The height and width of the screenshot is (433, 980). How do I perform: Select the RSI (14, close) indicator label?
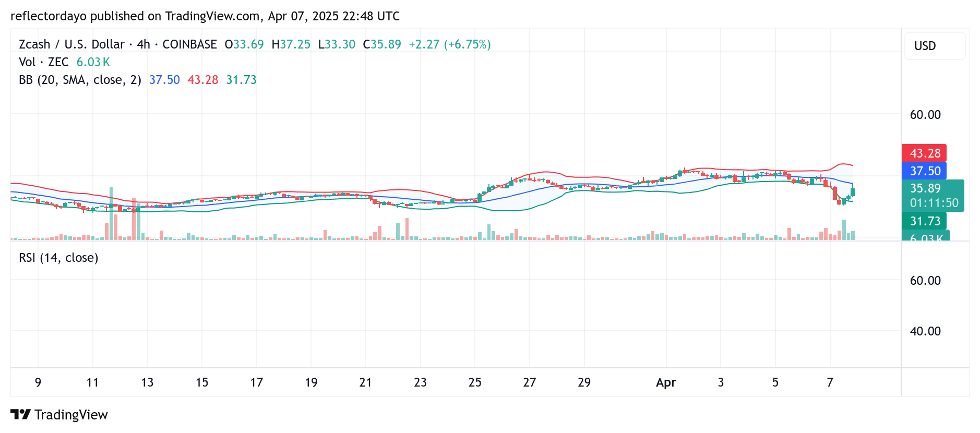[58, 258]
